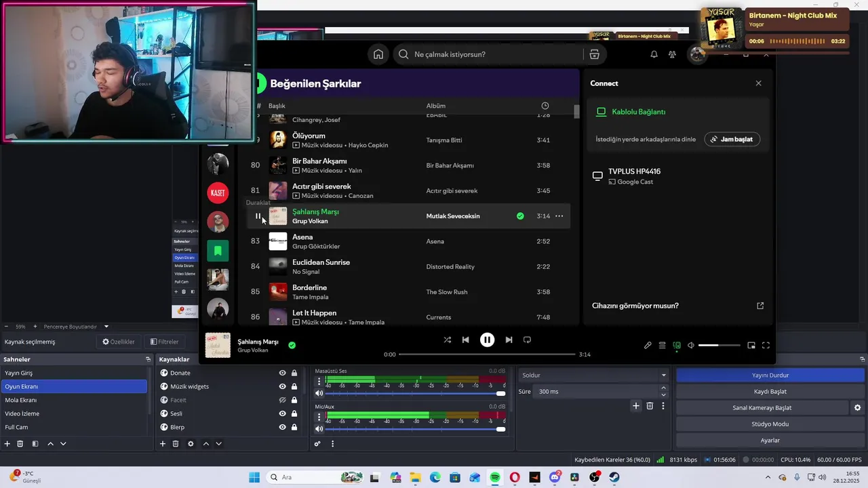
Task: Open Mic/Aux three-dot options
Action: coord(319,417)
